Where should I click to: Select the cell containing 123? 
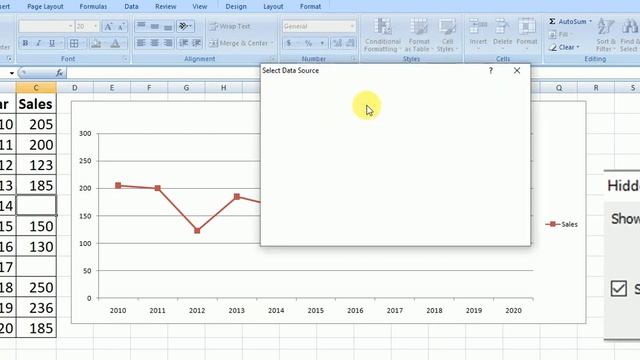36,165
